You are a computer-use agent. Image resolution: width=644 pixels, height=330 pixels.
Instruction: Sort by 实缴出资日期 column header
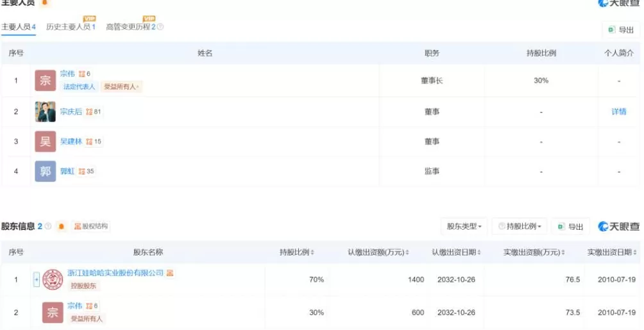[612, 252]
